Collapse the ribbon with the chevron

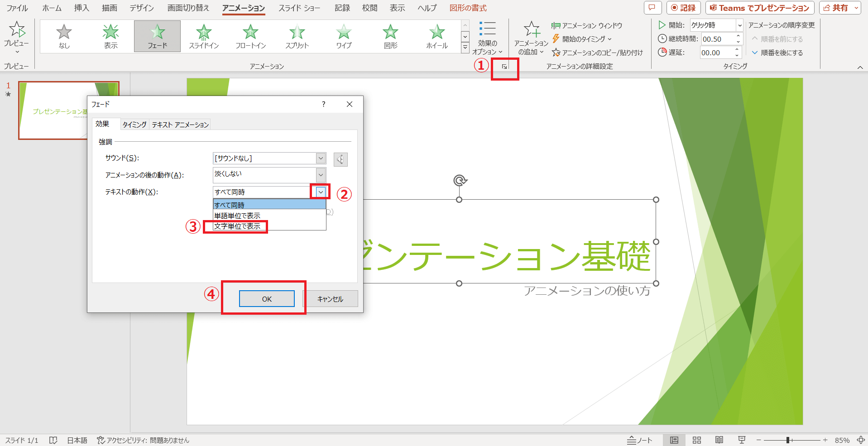[860, 67]
